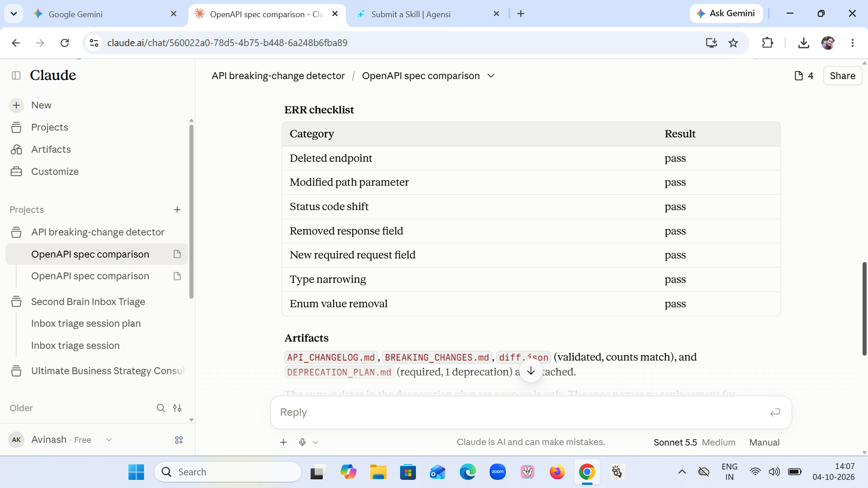Click the chat vertical scrollbar thumb
Viewport: 868px width, 488px height.
pyautogui.click(x=864, y=309)
